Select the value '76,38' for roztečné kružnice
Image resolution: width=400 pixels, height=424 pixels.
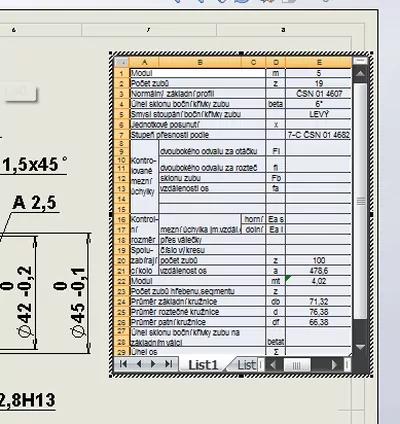[319, 312]
